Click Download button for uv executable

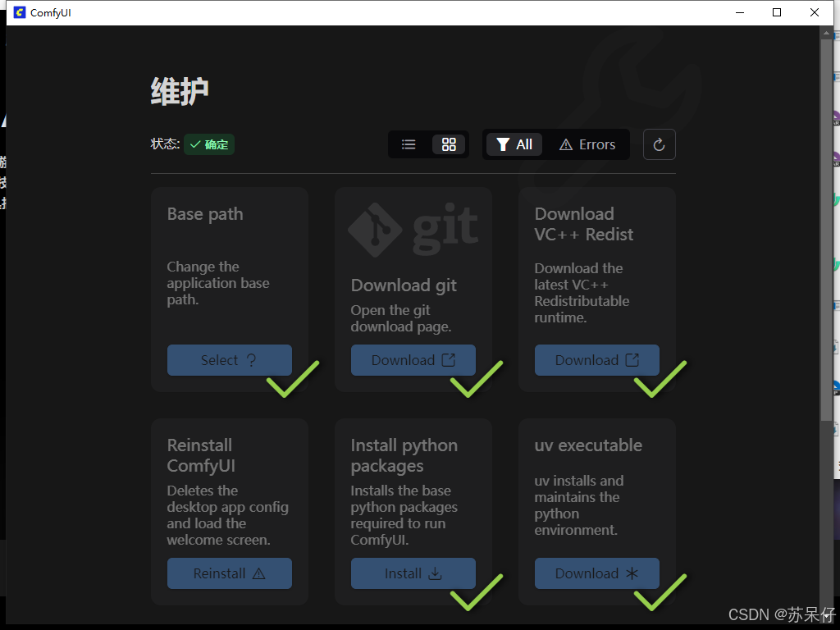pyautogui.click(x=597, y=573)
